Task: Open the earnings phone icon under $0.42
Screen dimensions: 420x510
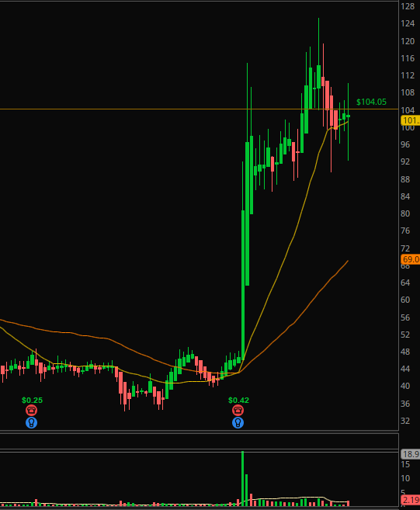Action: pyautogui.click(x=238, y=411)
